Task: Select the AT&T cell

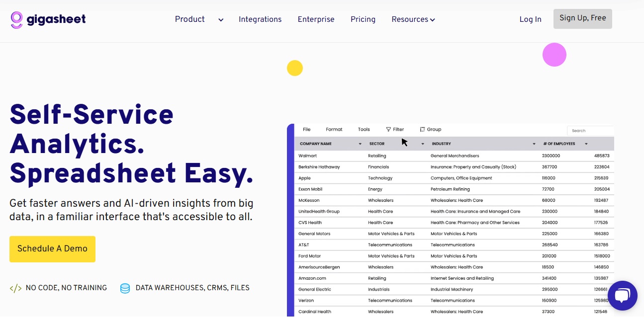Action: tap(304, 245)
